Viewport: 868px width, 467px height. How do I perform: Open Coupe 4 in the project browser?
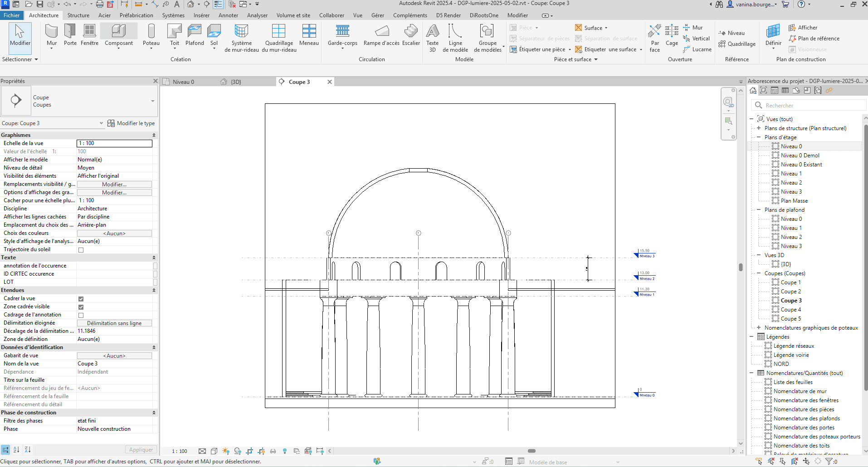coord(790,310)
